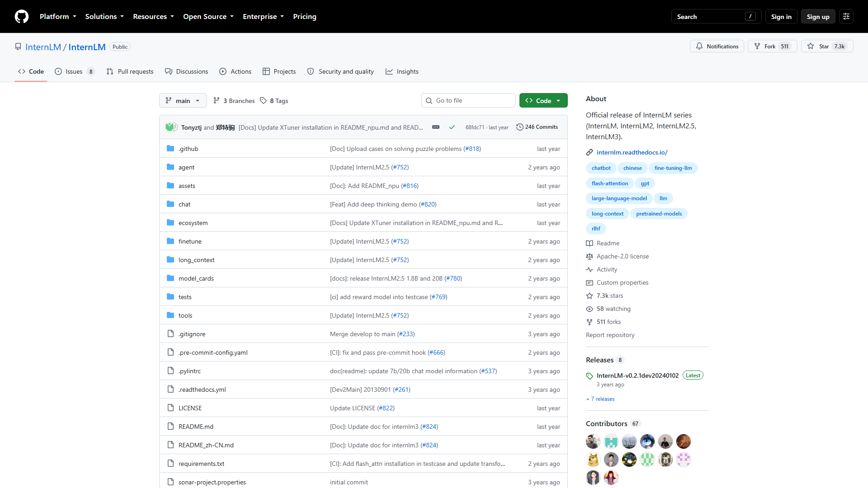Click the green checkmark commit status icon
The width and height of the screenshot is (868, 488).
(x=452, y=127)
